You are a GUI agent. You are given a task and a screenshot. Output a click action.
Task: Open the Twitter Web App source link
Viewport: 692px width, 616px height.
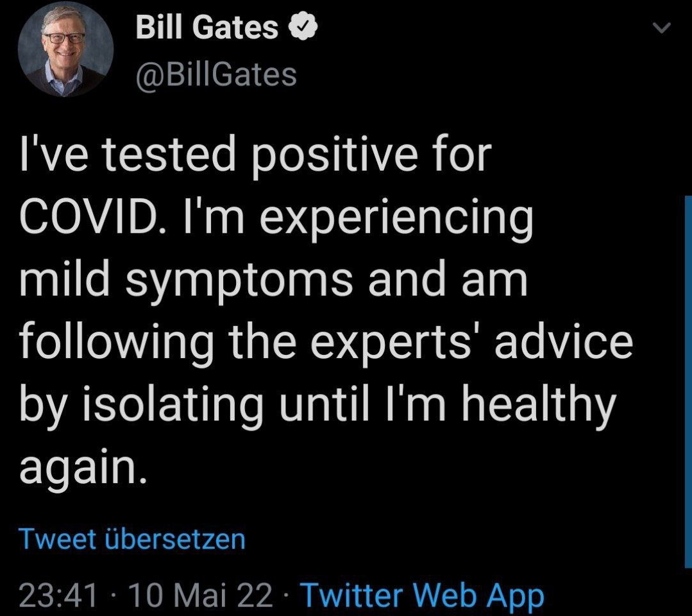pyautogui.click(x=422, y=596)
